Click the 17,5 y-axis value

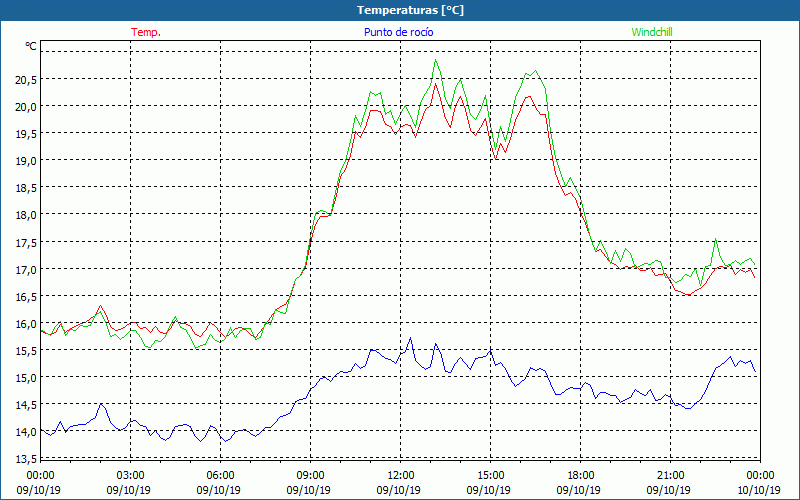click(26, 242)
